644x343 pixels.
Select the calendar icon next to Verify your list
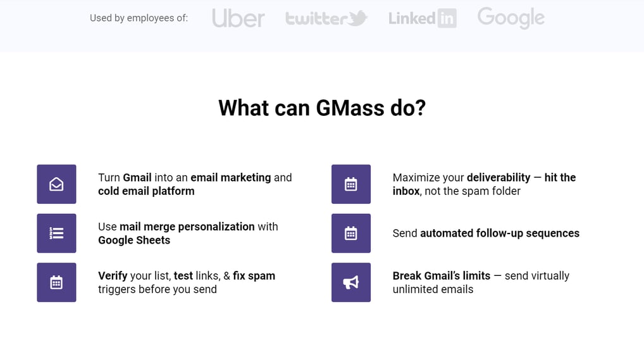pos(56,282)
